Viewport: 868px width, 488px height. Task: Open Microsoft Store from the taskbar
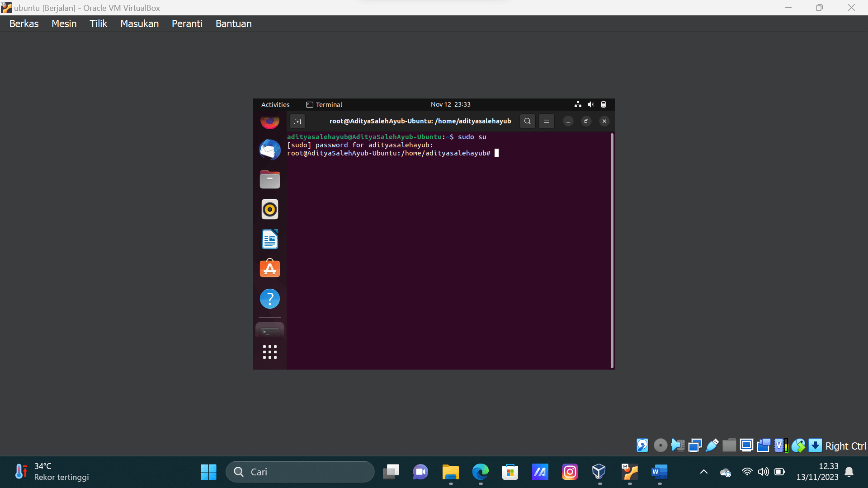pyautogui.click(x=510, y=472)
